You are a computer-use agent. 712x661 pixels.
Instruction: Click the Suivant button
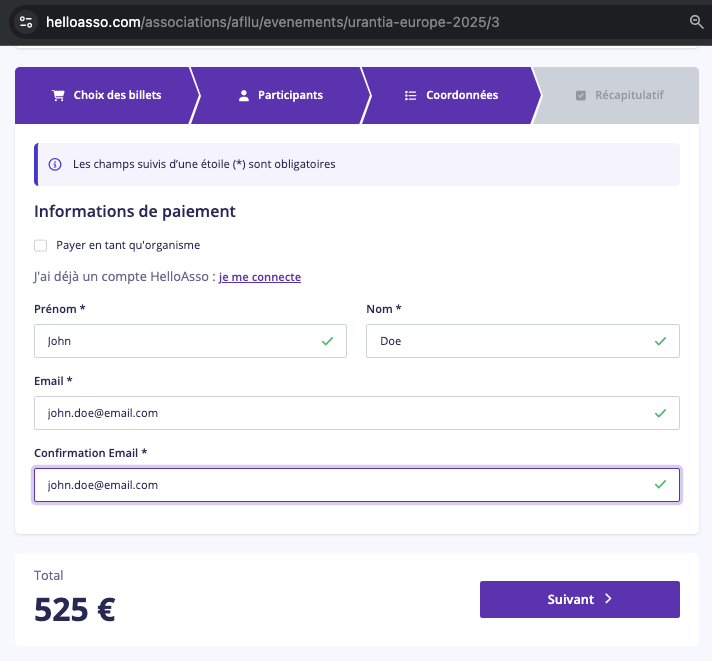coord(580,599)
